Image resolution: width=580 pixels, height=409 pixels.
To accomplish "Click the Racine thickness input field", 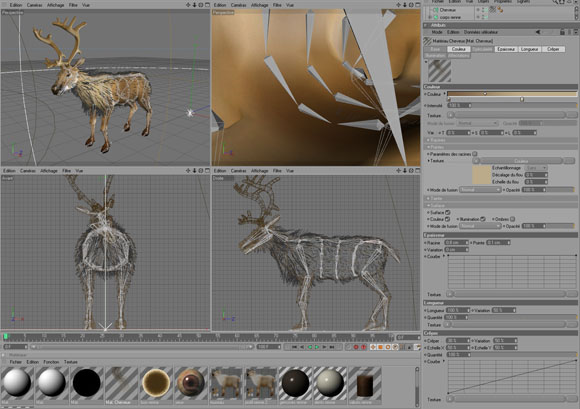I will coord(456,243).
